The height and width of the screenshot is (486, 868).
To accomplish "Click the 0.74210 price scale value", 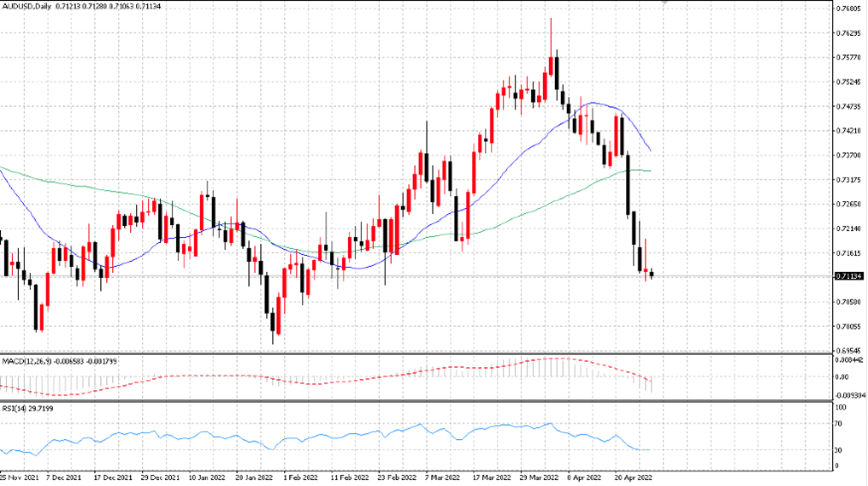I will pos(849,131).
